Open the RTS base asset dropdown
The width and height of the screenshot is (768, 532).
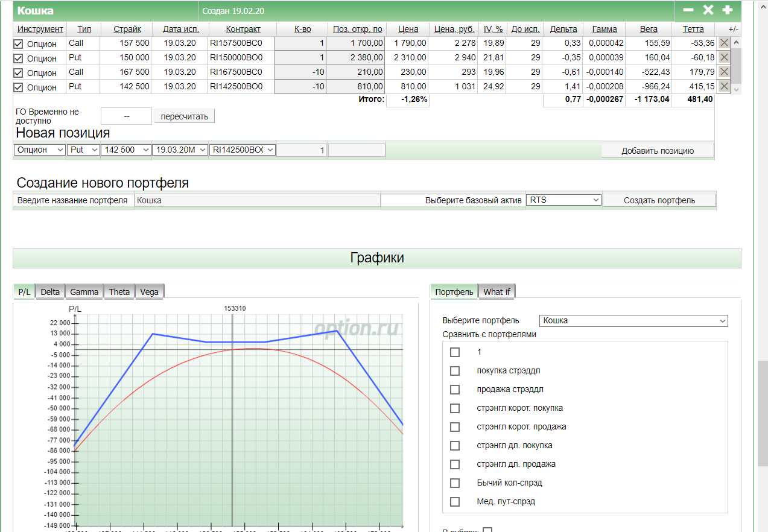tap(563, 200)
